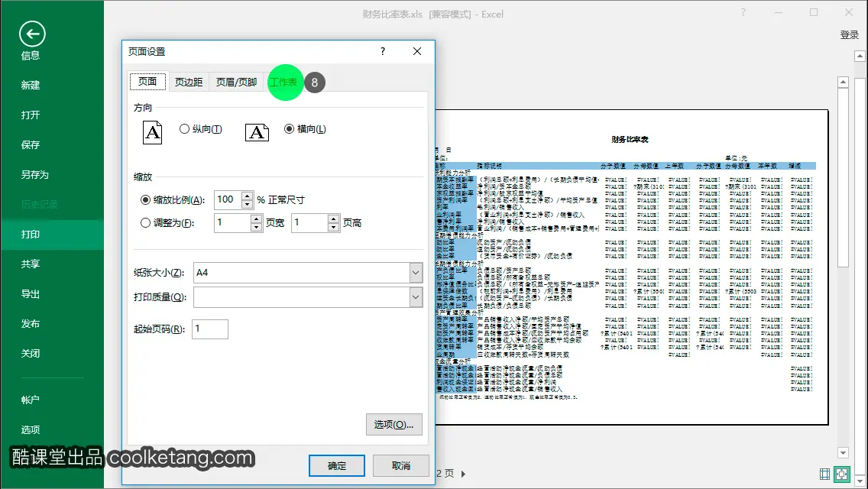868x489 pixels.
Task: Go to next preview page arrow
Action: [x=463, y=474]
